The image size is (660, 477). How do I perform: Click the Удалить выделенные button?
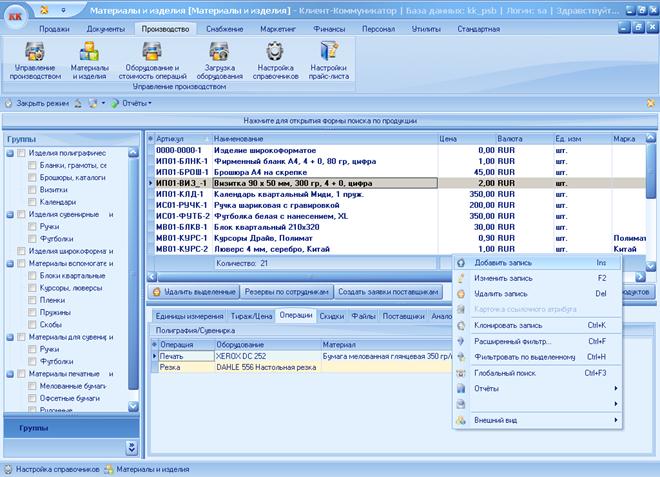coord(194,292)
